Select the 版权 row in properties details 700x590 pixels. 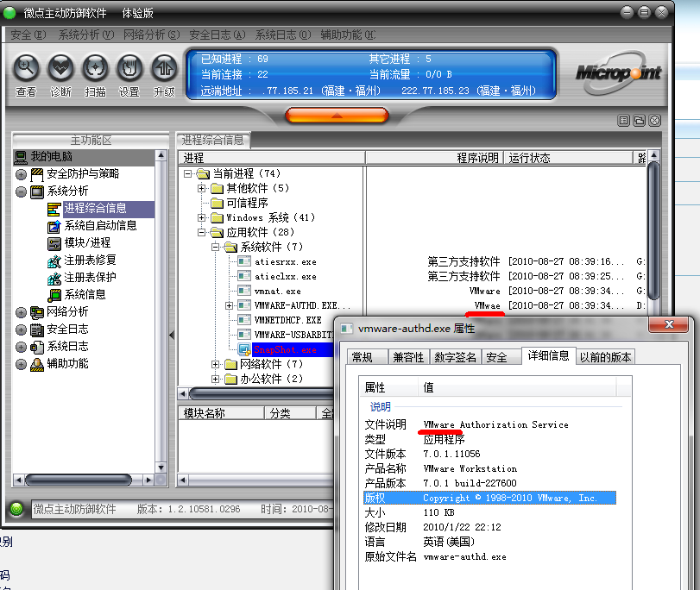tap(489, 498)
